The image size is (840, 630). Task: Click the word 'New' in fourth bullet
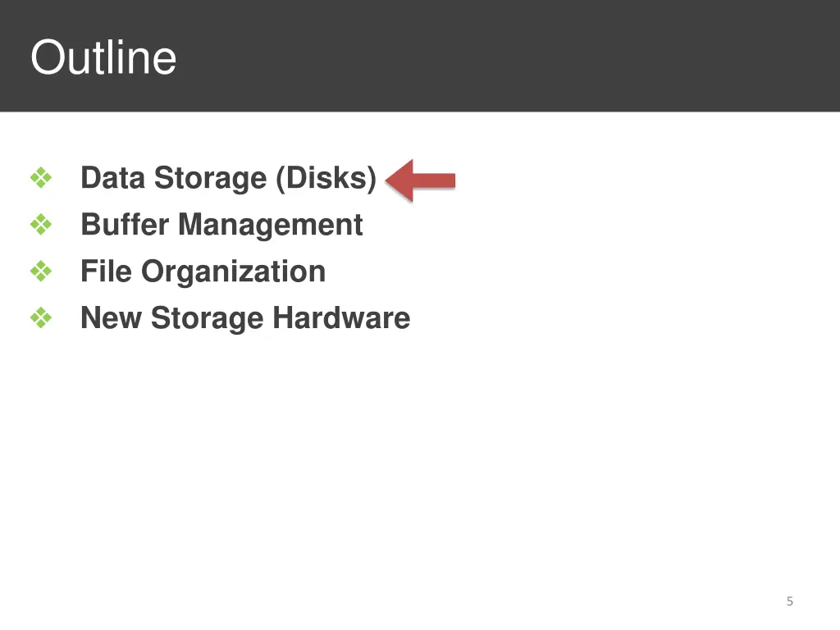112,317
